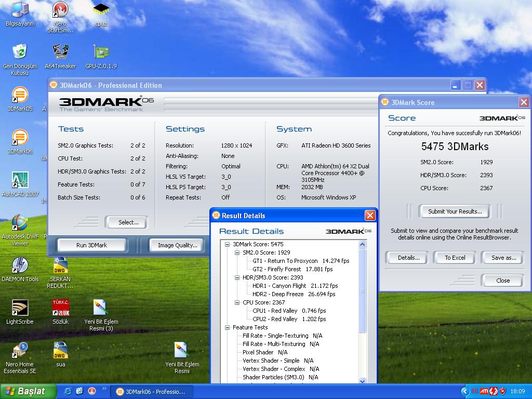Open the sua DWG file icon

[x=60, y=355]
